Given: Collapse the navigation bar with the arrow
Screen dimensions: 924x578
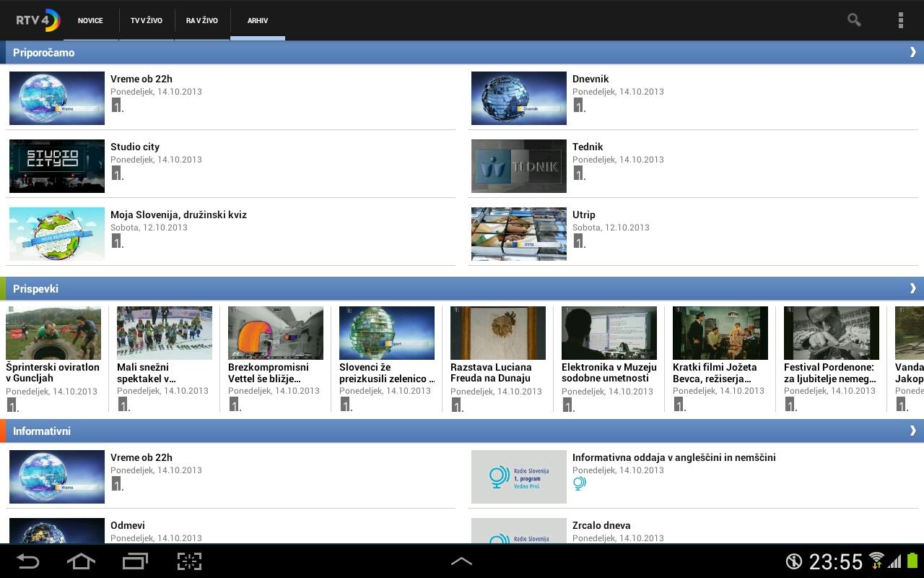Looking at the screenshot, I should [461, 561].
